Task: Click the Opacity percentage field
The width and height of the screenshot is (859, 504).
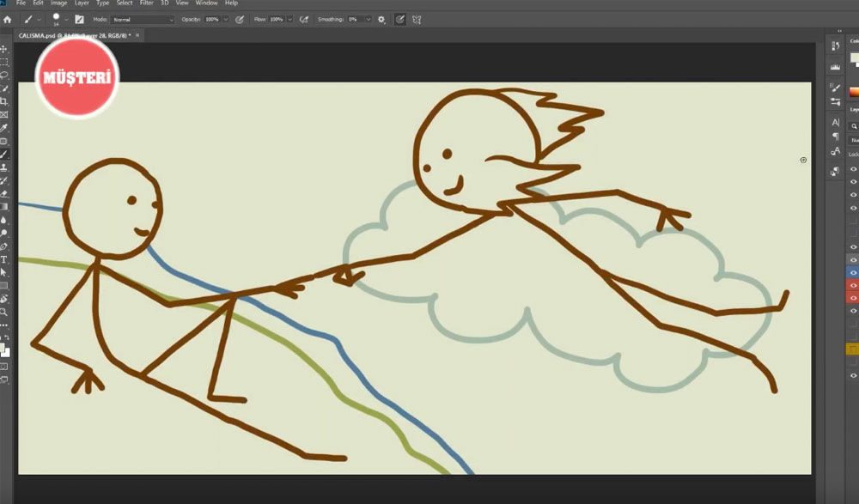Action: 212,20
